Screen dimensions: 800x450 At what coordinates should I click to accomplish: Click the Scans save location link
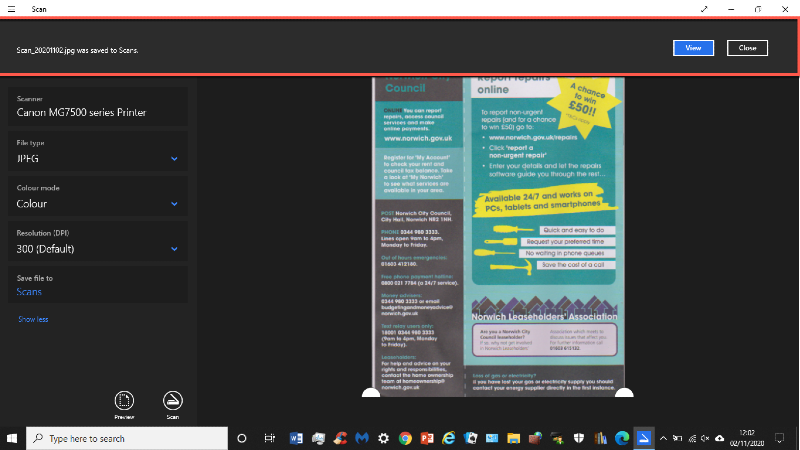29,292
